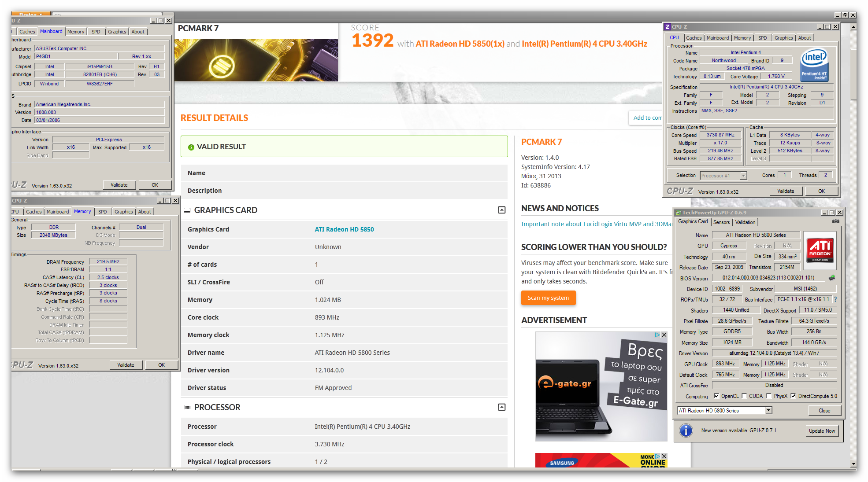Click the Core Voltage 1.768 V value

[x=776, y=76]
